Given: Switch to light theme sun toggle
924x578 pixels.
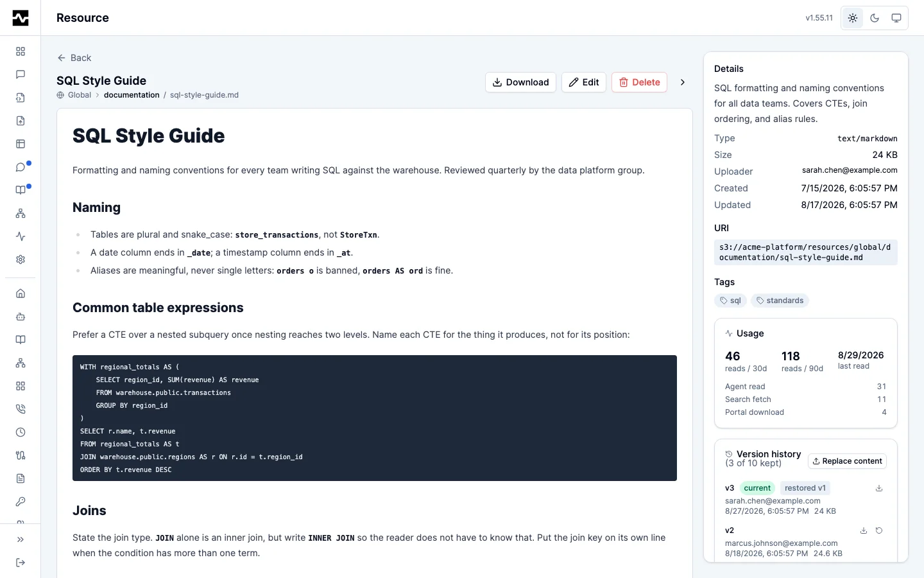Looking at the screenshot, I should click(x=853, y=18).
